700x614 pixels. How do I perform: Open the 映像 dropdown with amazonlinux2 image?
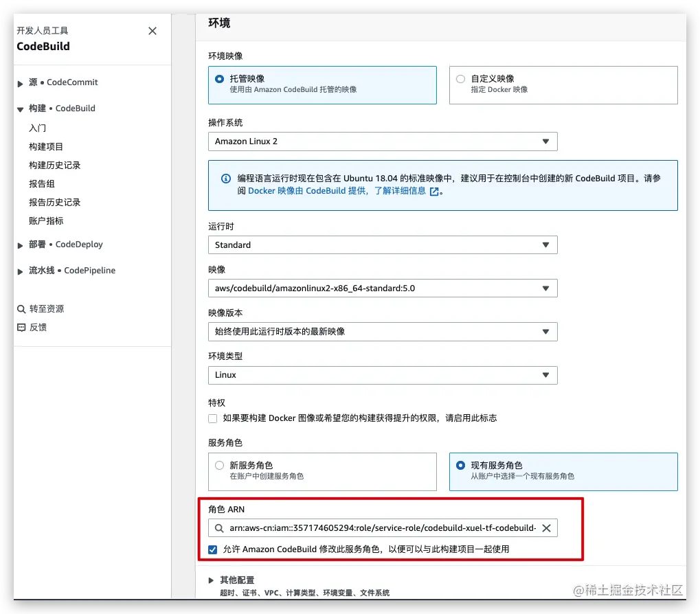(383, 288)
